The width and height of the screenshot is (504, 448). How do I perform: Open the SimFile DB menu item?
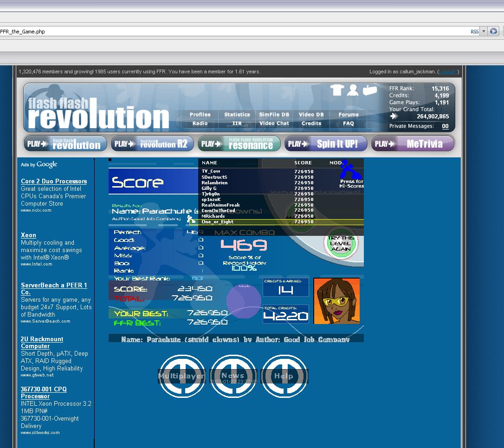274,115
